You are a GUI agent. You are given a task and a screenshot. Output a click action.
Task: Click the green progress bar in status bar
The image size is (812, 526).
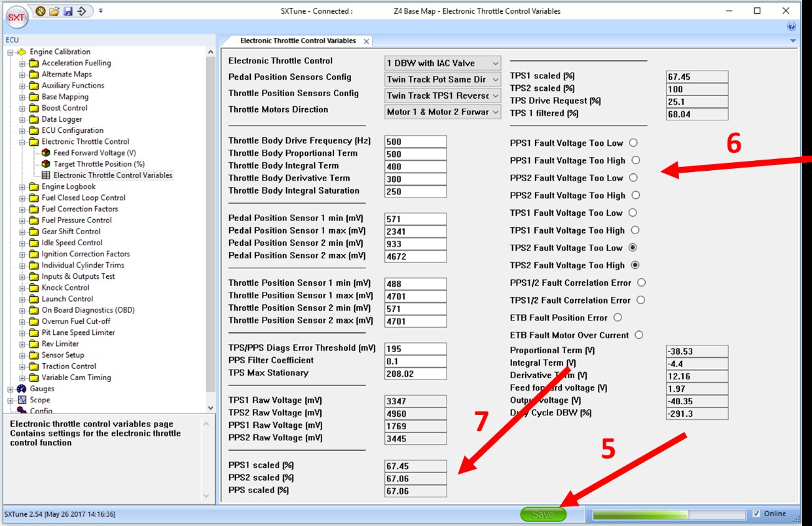[x=668, y=514]
